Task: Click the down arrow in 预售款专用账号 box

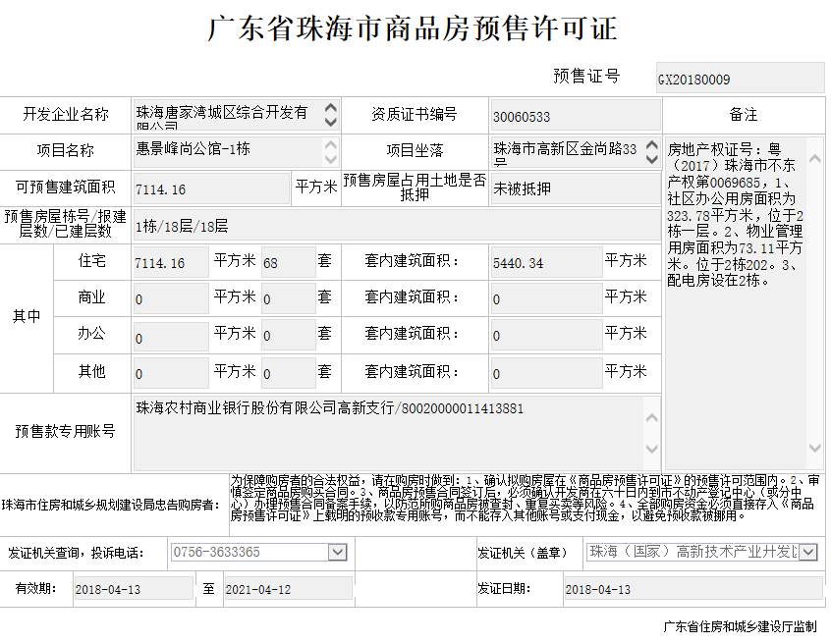Action: (x=650, y=449)
